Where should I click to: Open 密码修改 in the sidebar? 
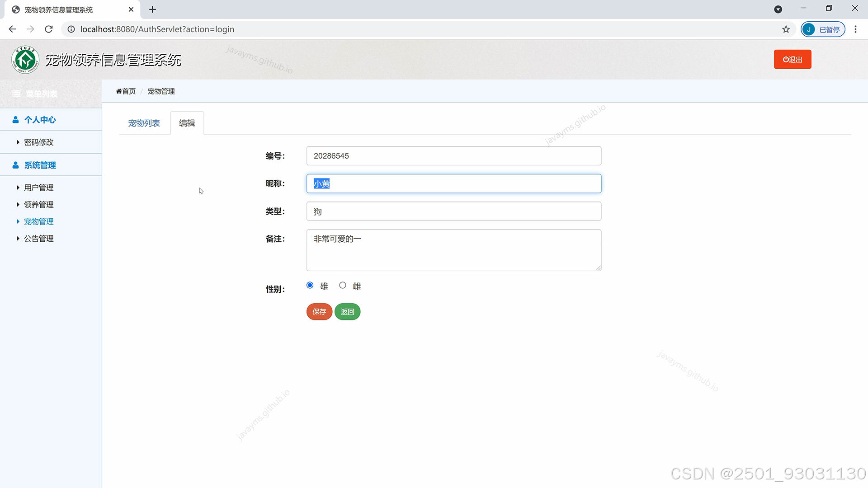tap(39, 142)
